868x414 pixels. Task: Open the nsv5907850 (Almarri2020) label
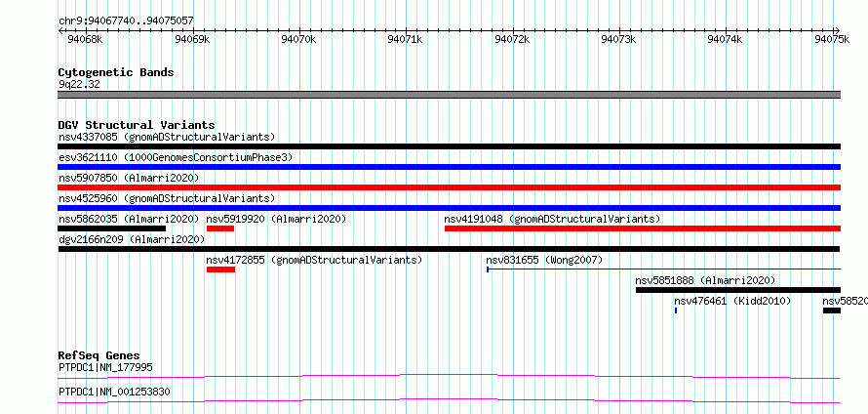click(x=129, y=178)
